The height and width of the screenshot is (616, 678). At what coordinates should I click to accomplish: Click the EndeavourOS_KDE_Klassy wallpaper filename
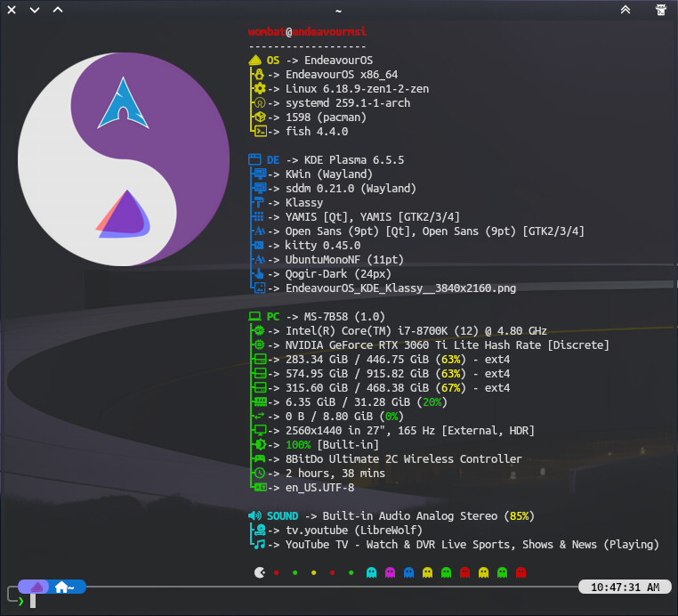coord(400,288)
